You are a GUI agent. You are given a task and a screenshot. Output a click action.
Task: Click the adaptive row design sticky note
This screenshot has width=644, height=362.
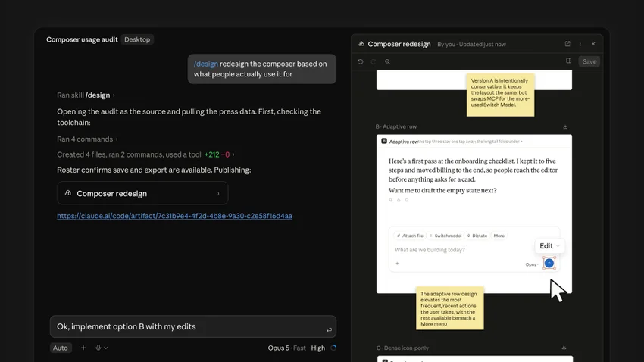(450, 308)
